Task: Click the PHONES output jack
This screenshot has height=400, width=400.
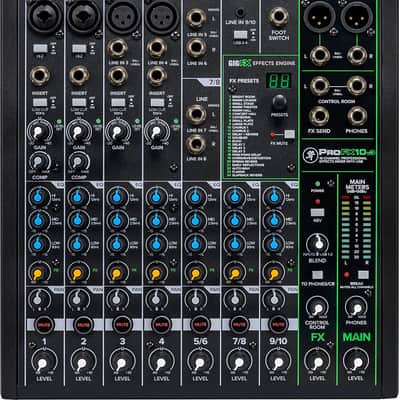Action: coord(357,116)
